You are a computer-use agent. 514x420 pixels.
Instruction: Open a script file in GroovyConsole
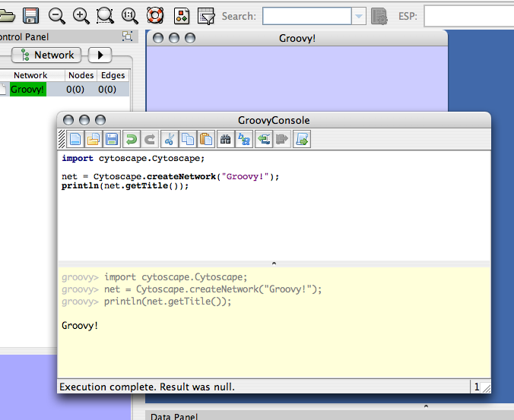(x=93, y=139)
